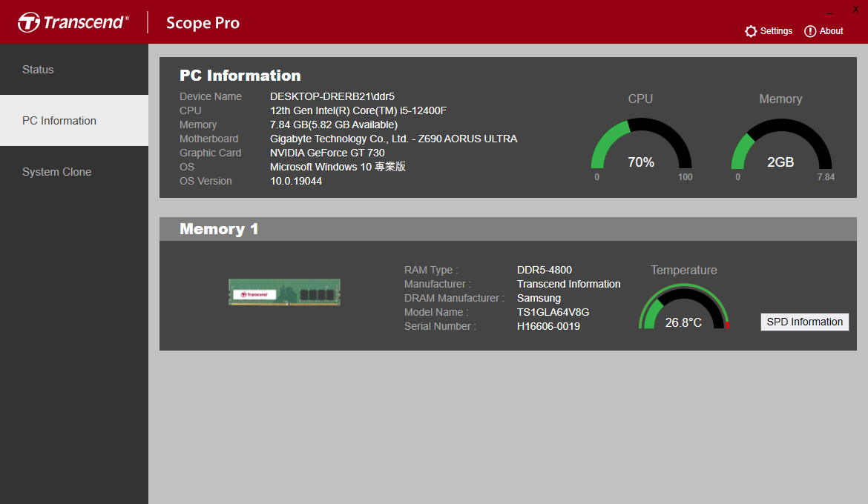Click motherboard value Z690 AORUS ULTRA
This screenshot has height=504, width=868.
click(x=394, y=139)
